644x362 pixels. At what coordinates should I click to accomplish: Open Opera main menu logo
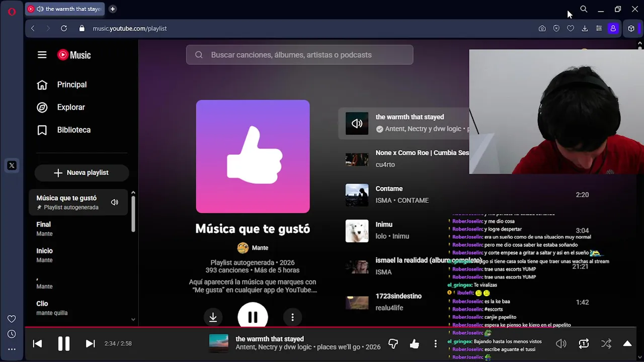point(12,12)
